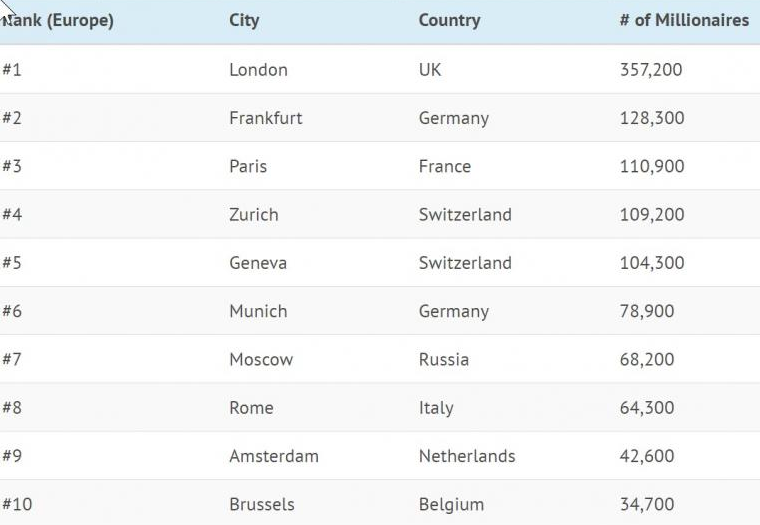Viewport: 760px width, 525px height.
Task: Click the 357,200 millionaires value
Action: (x=651, y=70)
